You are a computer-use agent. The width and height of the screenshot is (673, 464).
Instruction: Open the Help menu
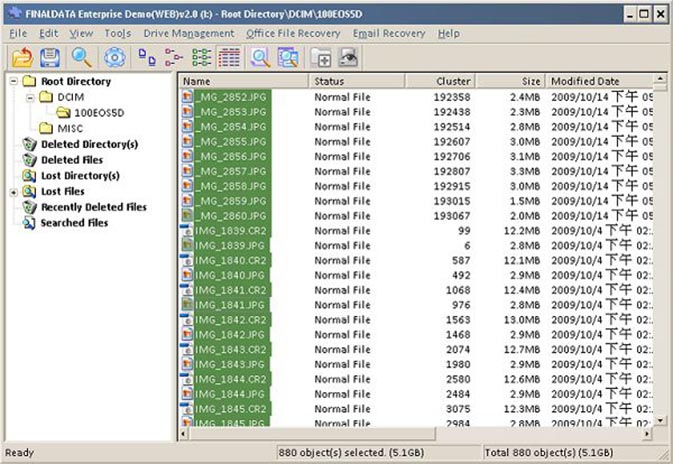tap(449, 33)
